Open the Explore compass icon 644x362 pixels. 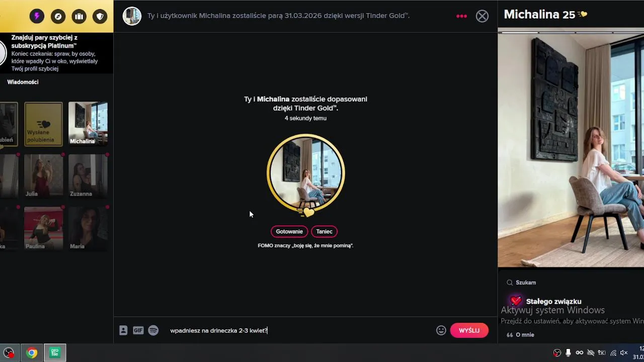[x=58, y=16]
